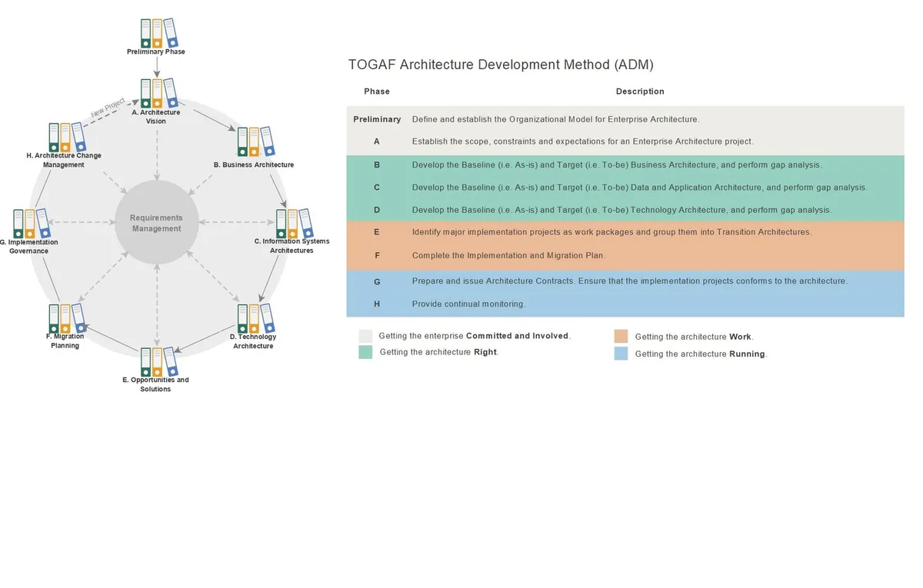Click the 'A. Architecture Vision' diagram label
Image resolution: width=923 pixels, height=588 pixels.
[x=156, y=117]
